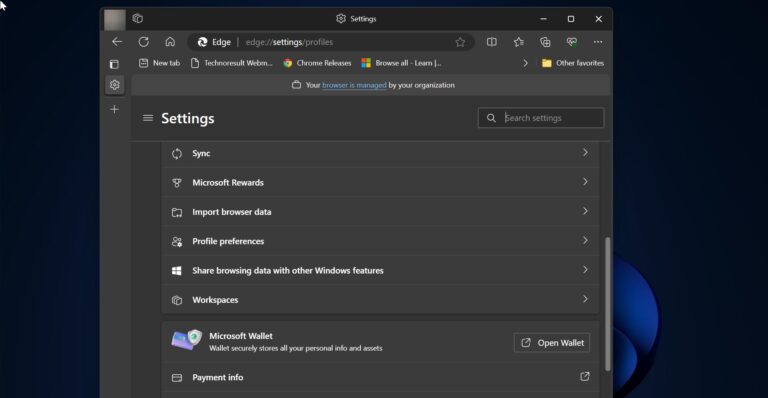This screenshot has height=398, width=768.
Task: Open split screen icon in toolbar
Action: (492, 42)
